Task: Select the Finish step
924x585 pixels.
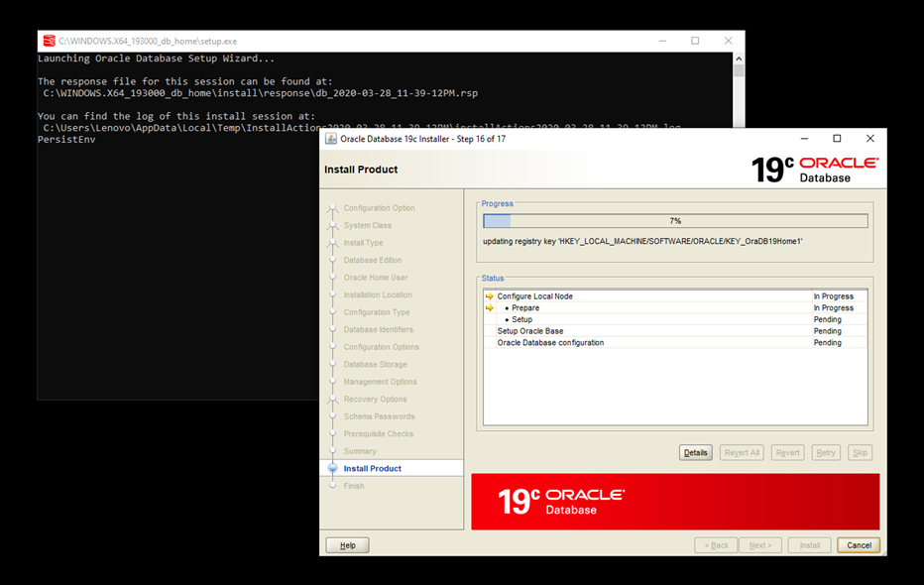Action: pyautogui.click(x=354, y=486)
